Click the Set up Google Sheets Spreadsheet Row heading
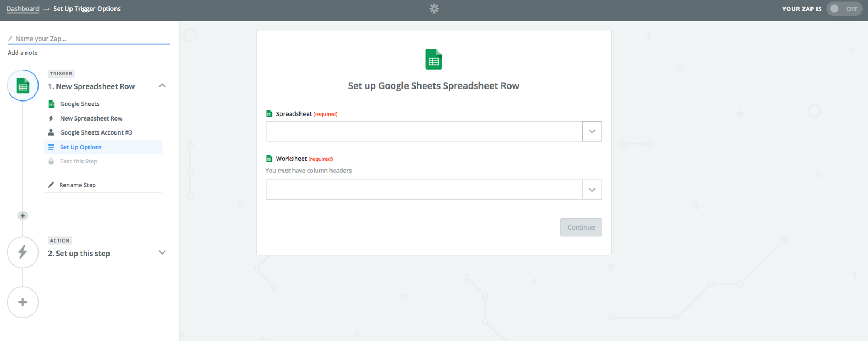Viewport: 868px width, 341px height. click(x=433, y=86)
